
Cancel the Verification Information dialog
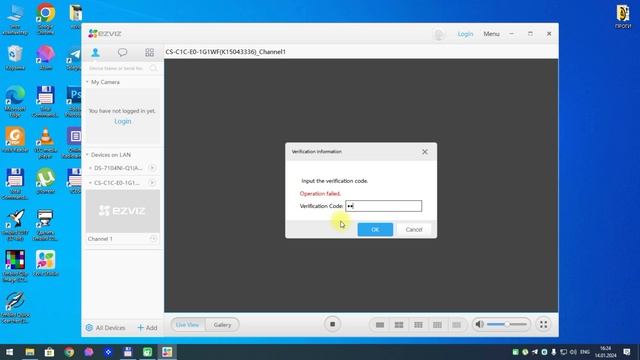[x=414, y=229]
